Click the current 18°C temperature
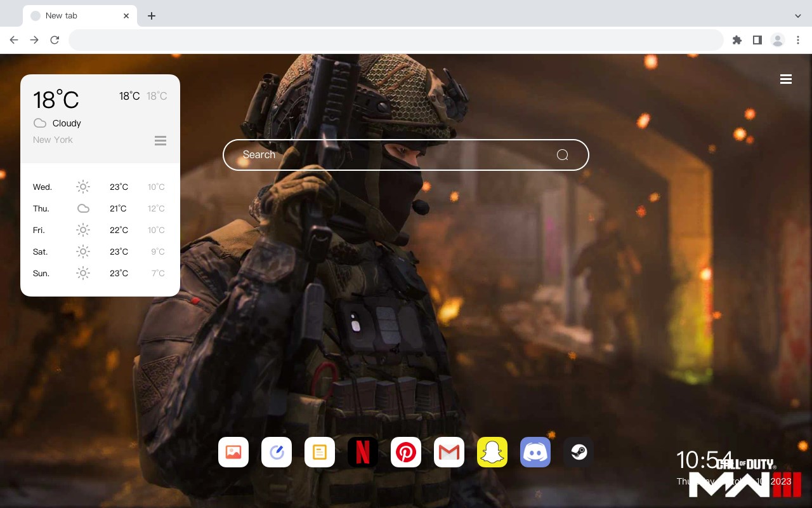Image resolution: width=812 pixels, height=508 pixels. coord(56,100)
